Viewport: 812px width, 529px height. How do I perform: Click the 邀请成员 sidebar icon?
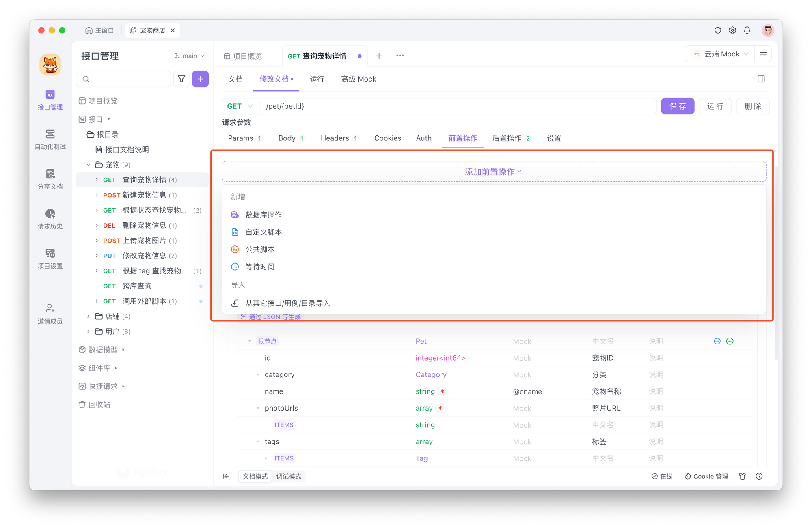(50, 314)
